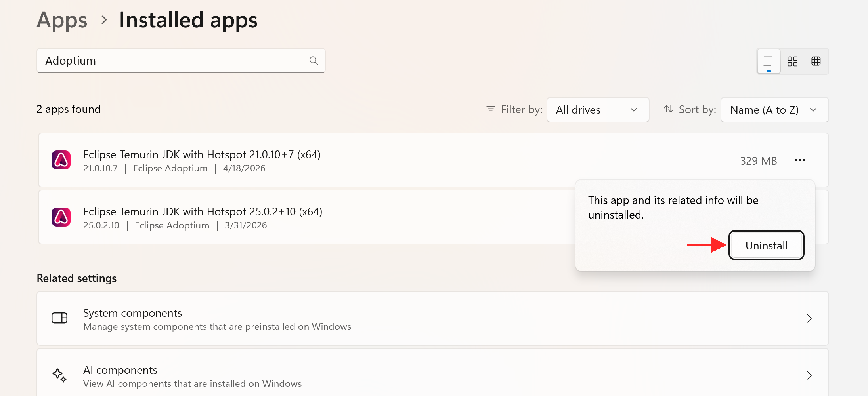Open the All drives filter dropdown
This screenshot has width=868, height=396.
598,110
